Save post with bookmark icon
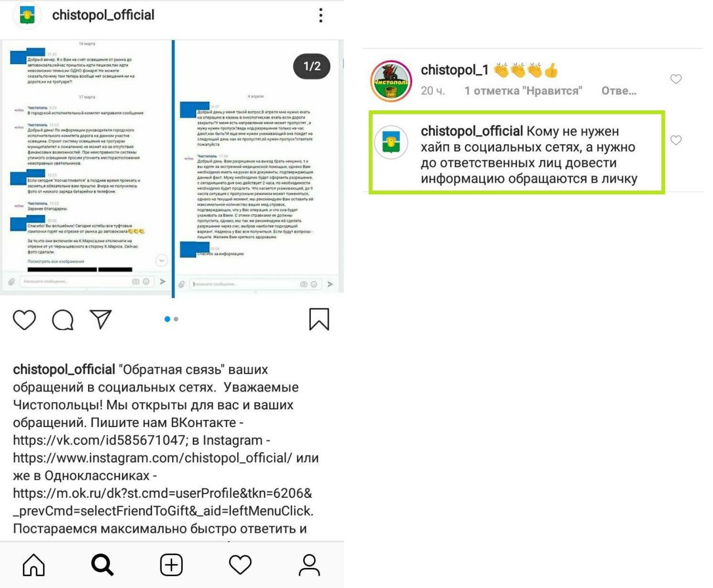713x588 pixels. coord(319,320)
